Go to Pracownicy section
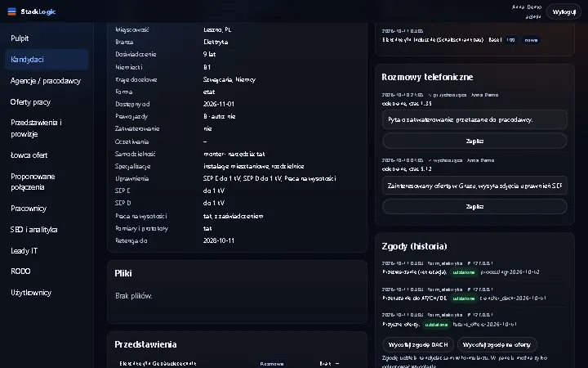Viewport: 588px width, 368px height. click(29, 209)
